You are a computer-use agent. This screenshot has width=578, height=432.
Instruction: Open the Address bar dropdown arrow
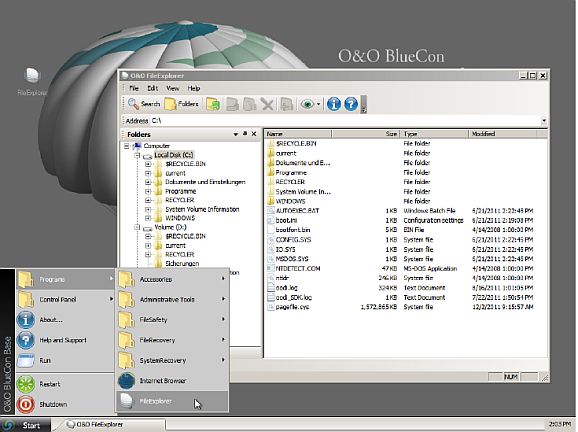pyautogui.click(x=544, y=121)
